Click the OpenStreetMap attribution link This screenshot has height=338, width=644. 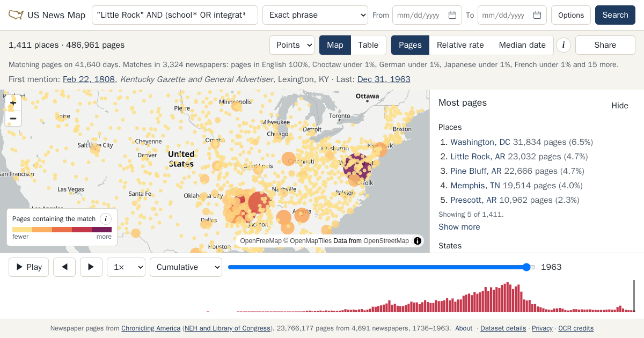click(386, 241)
